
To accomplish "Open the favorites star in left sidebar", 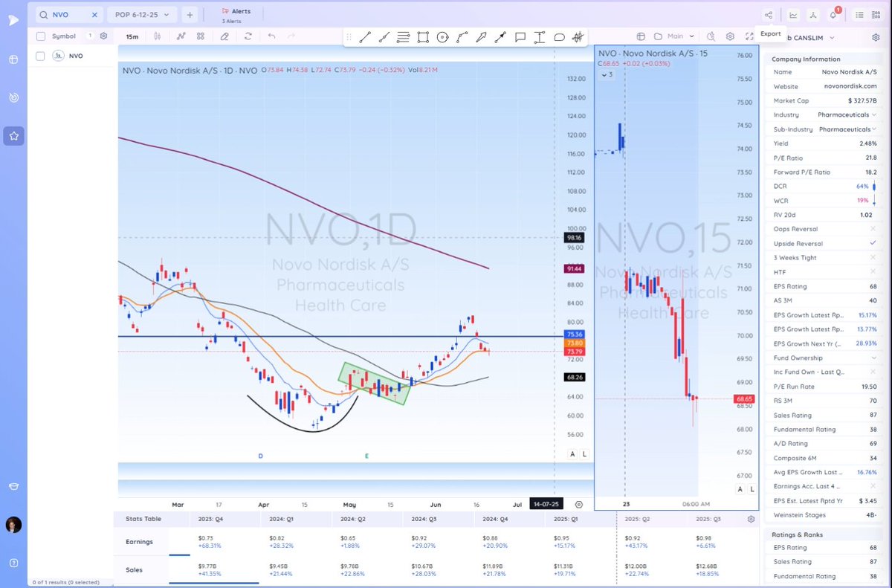I will coord(13,135).
